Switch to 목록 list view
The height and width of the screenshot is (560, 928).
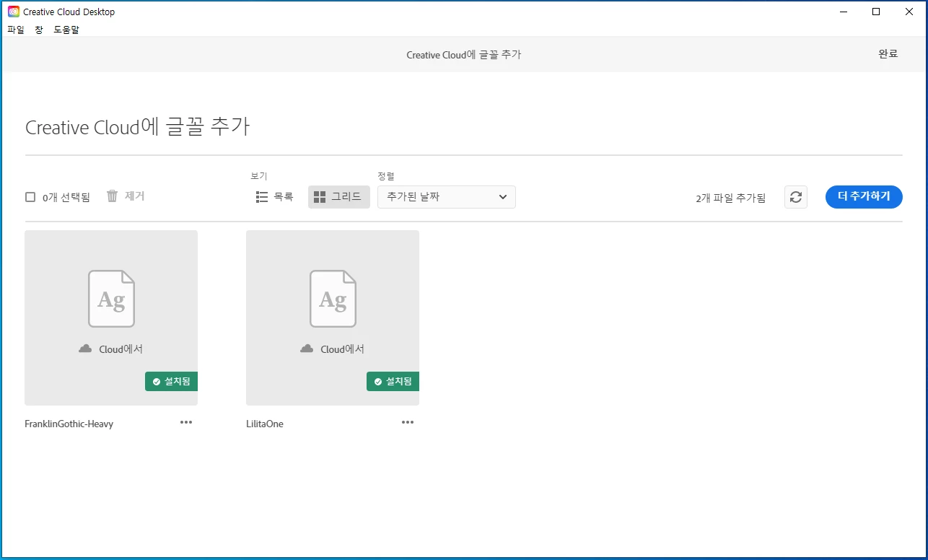pos(275,196)
